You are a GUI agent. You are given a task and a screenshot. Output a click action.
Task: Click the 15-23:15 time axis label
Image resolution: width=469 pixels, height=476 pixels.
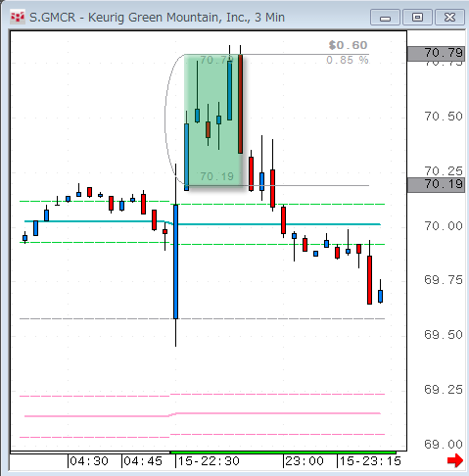click(x=370, y=461)
